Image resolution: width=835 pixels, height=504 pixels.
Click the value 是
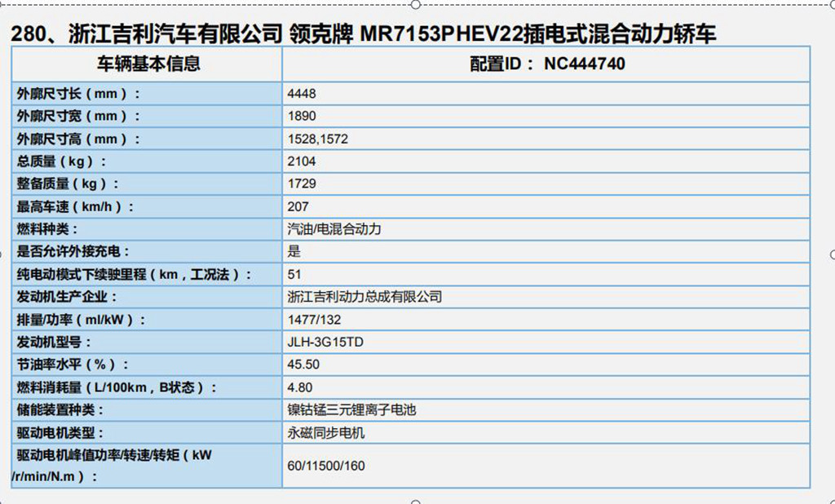click(x=294, y=251)
